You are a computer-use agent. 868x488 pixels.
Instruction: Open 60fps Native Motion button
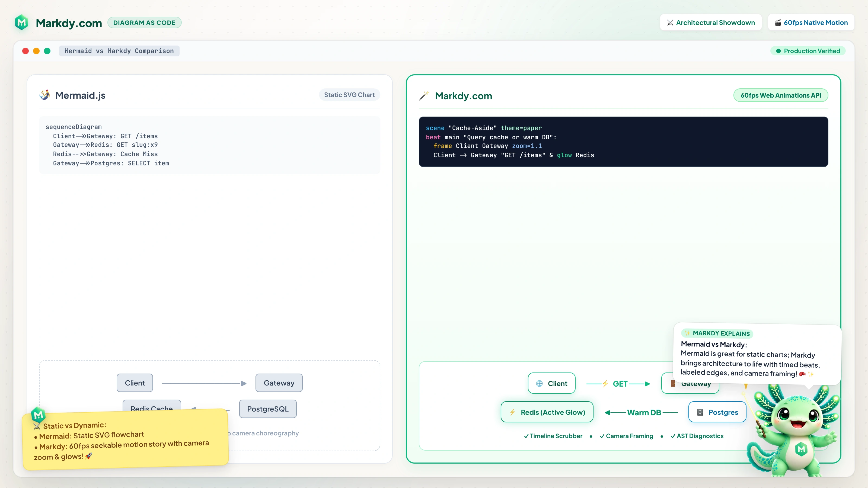pyautogui.click(x=811, y=23)
